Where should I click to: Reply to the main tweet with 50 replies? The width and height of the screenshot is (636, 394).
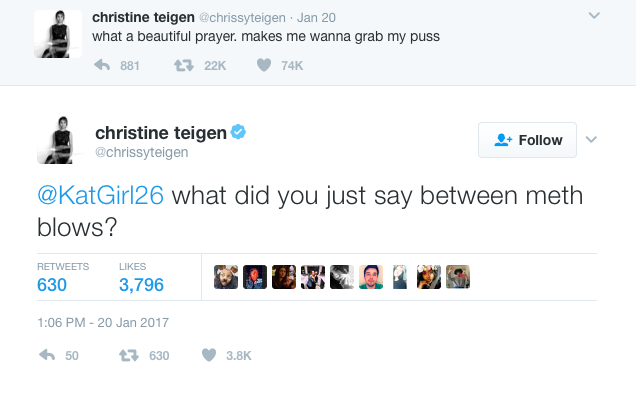(47, 355)
